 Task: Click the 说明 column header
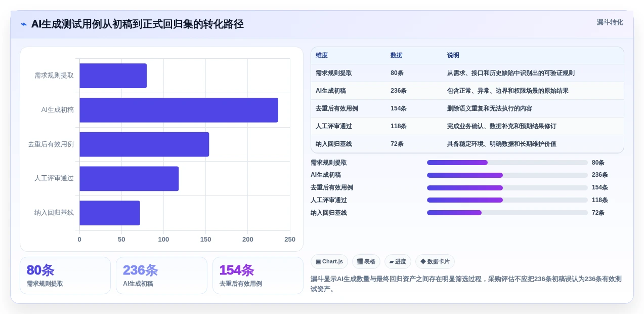pos(453,56)
